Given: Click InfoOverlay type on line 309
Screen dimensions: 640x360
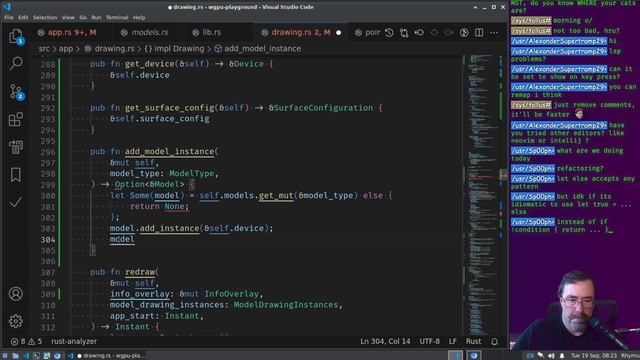Looking at the screenshot, I should point(231,294).
